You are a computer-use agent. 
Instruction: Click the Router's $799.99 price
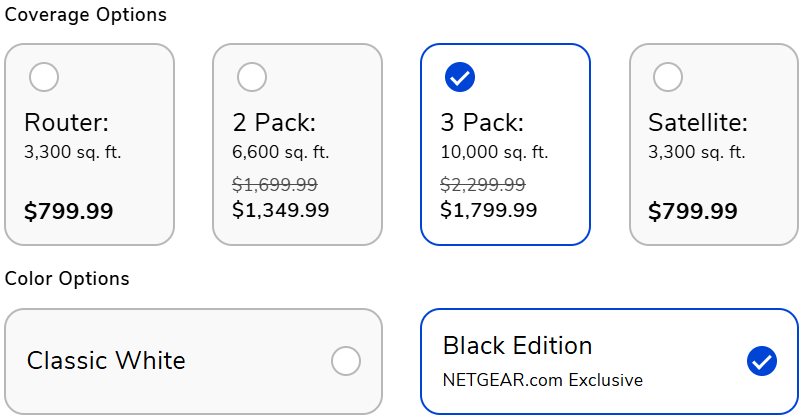pyautogui.click(x=69, y=212)
